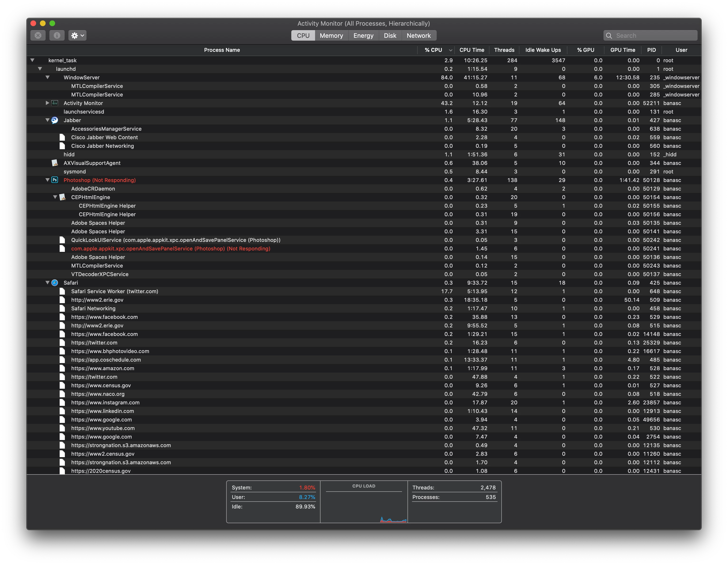Click the quit process X toolbar icon
This screenshot has width=728, height=565.
coord(38,35)
